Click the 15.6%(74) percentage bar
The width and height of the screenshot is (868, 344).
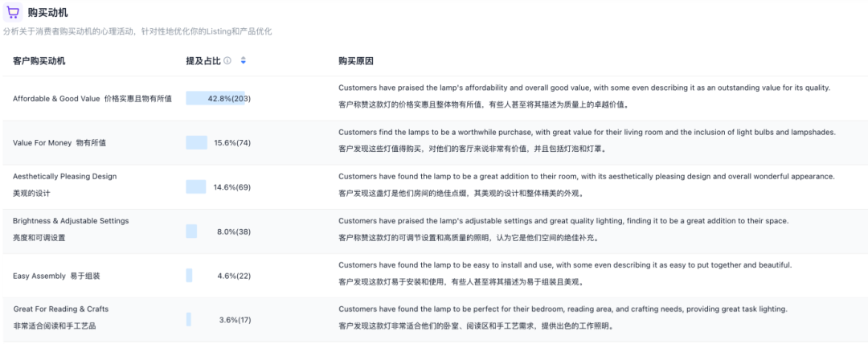[x=197, y=142]
